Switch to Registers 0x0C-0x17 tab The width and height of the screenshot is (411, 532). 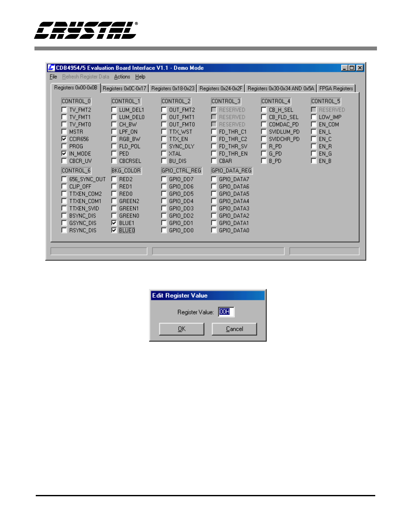click(x=125, y=88)
